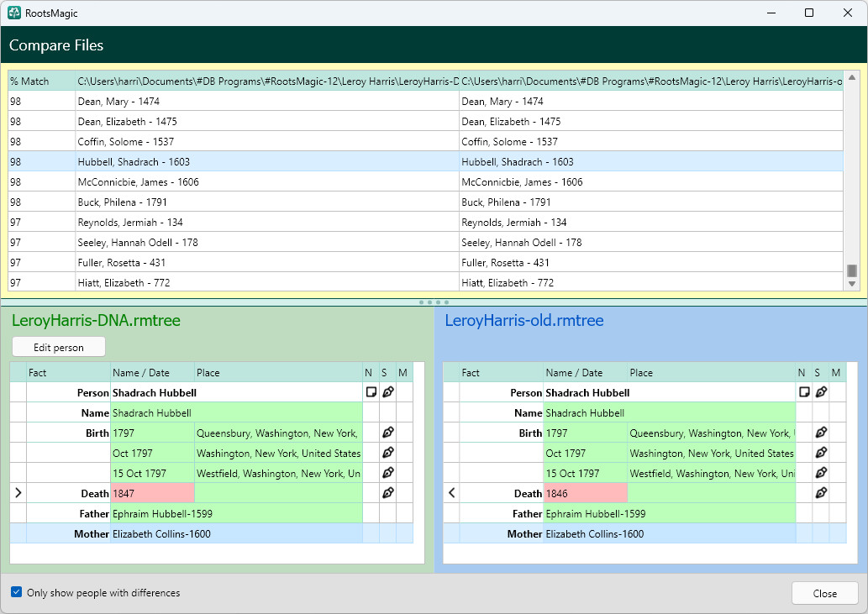Select the McConnicbie, James - 1606 row
868x614 pixels.
tap(426, 182)
